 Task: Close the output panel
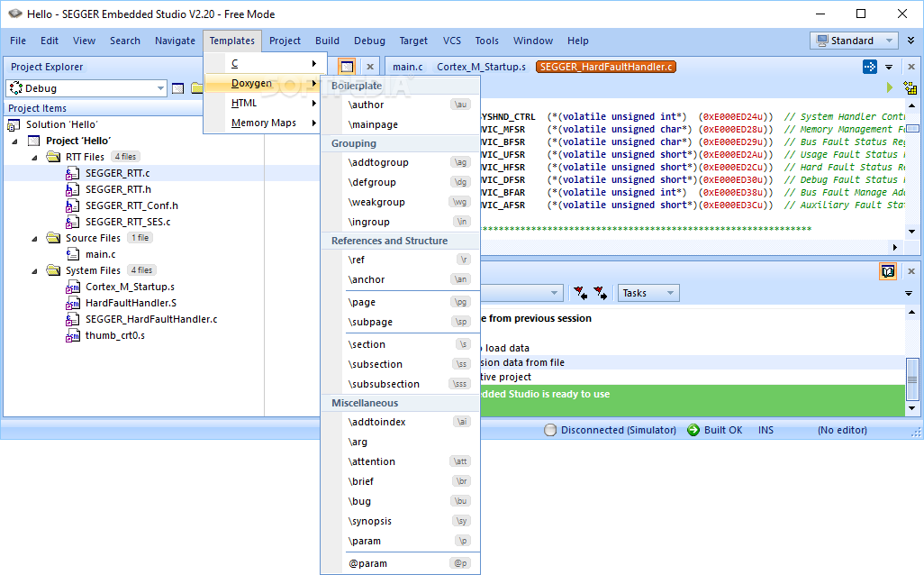tap(911, 271)
